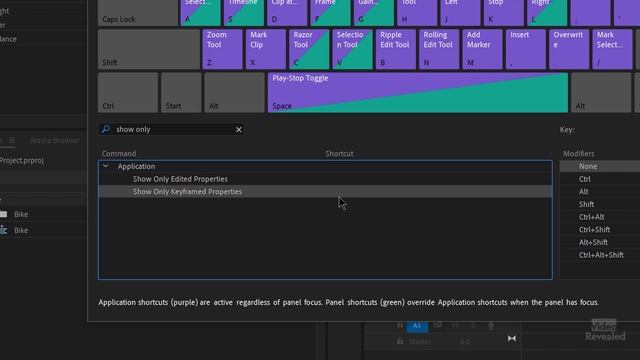Select the Ctrl+Alt+Shift modifier row
Image resolution: width=640 pixels, height=360 pixels.
(x=600, y=255)
